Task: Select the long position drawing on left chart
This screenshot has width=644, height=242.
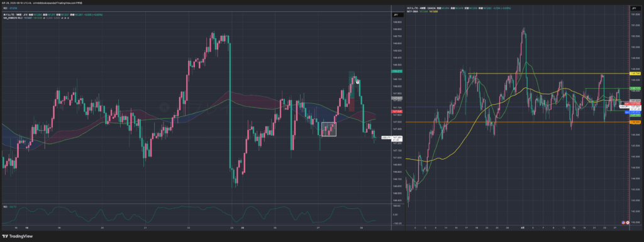Action: (x=351, y=91)
